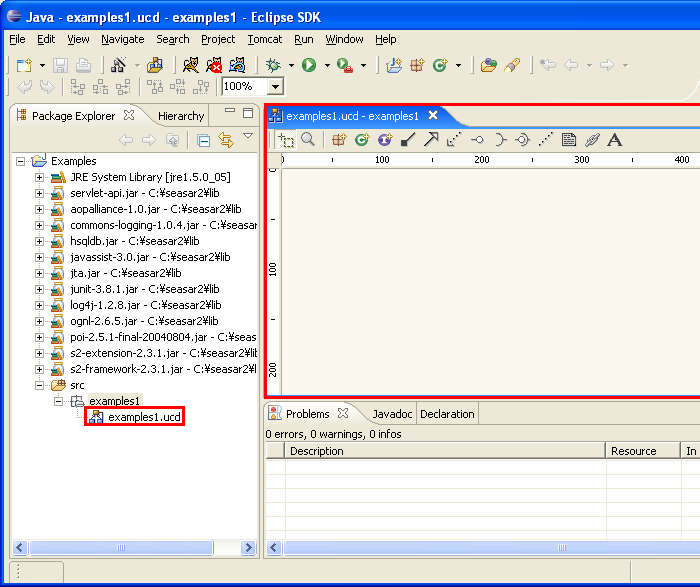Viewport: 700px width, 587px height.
Task: Close the examples1.ucd editor tab
Action: [x=433, y=115]
